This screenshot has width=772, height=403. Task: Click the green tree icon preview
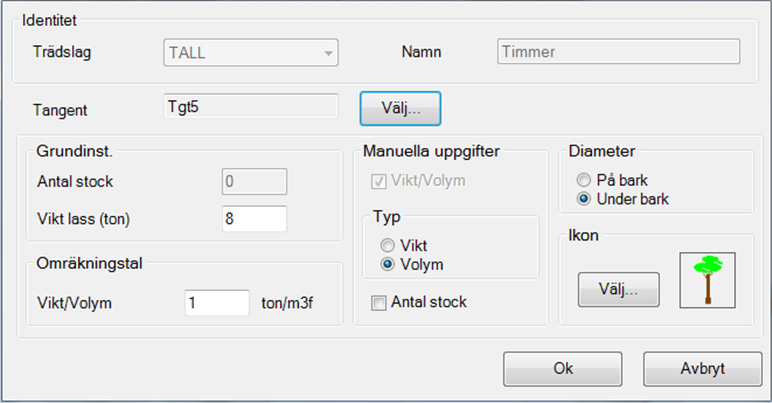click(708, 280)
